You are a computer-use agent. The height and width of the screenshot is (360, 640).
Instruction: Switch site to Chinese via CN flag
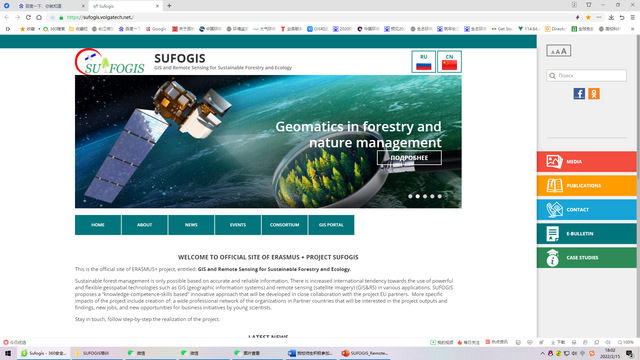point(449,62)
